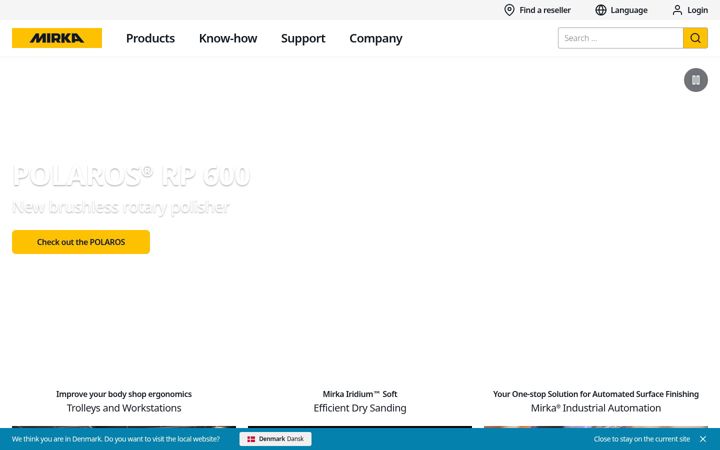Click the POLAROS RP 600 heading
Screen dimensions: 720x450
pyautogui.click(x=131, y=176)
